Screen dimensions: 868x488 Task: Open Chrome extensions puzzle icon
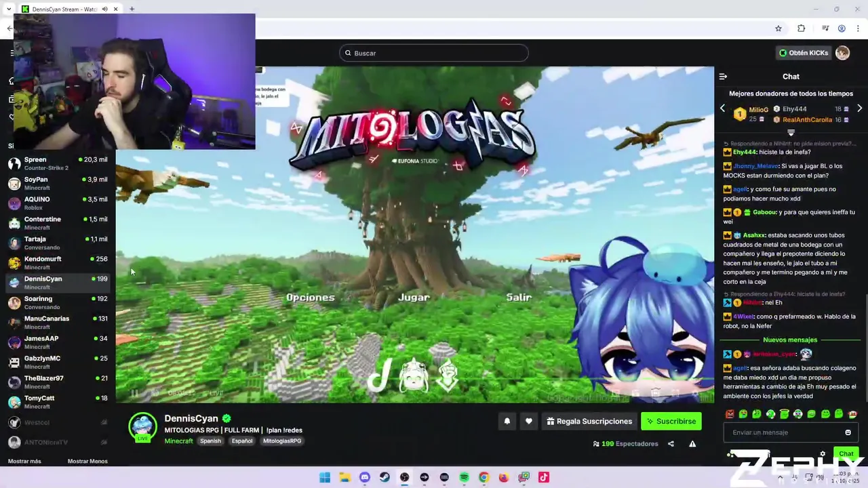coord(802,28)
